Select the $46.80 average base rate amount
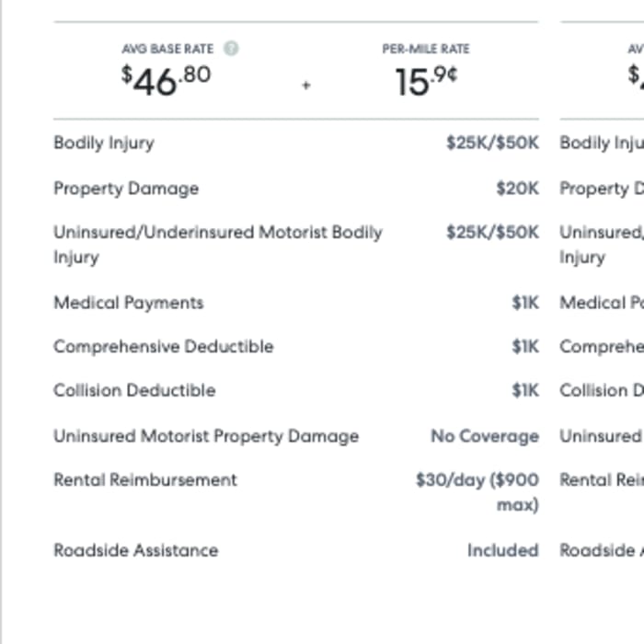The width and height of the screenshot is (644, 644). click(x=167, y=81)
